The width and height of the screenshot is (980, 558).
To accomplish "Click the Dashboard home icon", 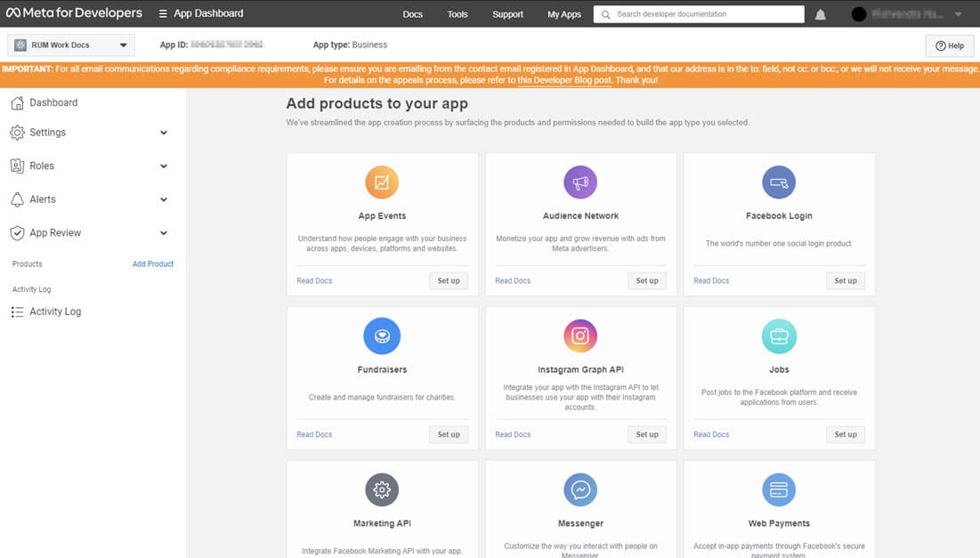I will pos(18,102).
